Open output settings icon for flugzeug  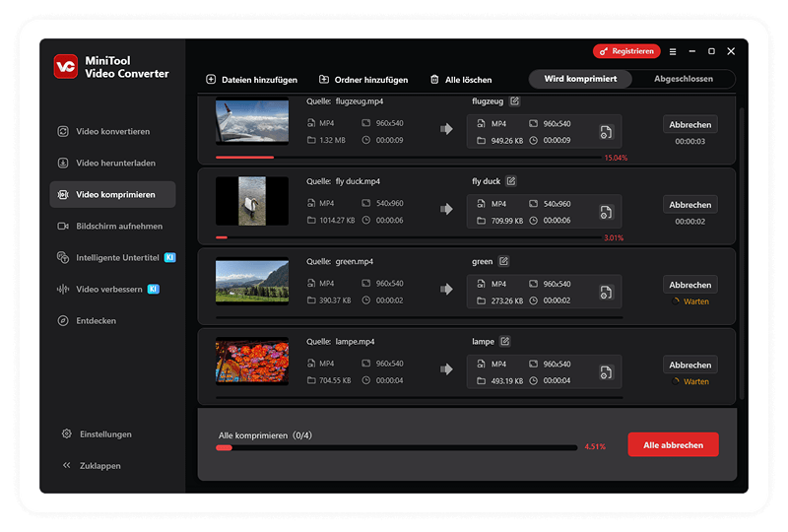click(x=606, y=132)
